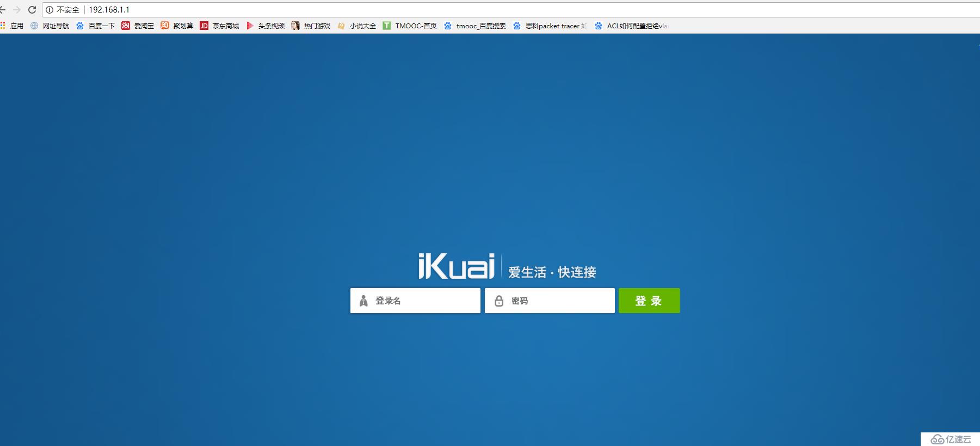Open the 聚划算 bookmark
Viewport: 980px width, 446px height.
tap(177, 26)
